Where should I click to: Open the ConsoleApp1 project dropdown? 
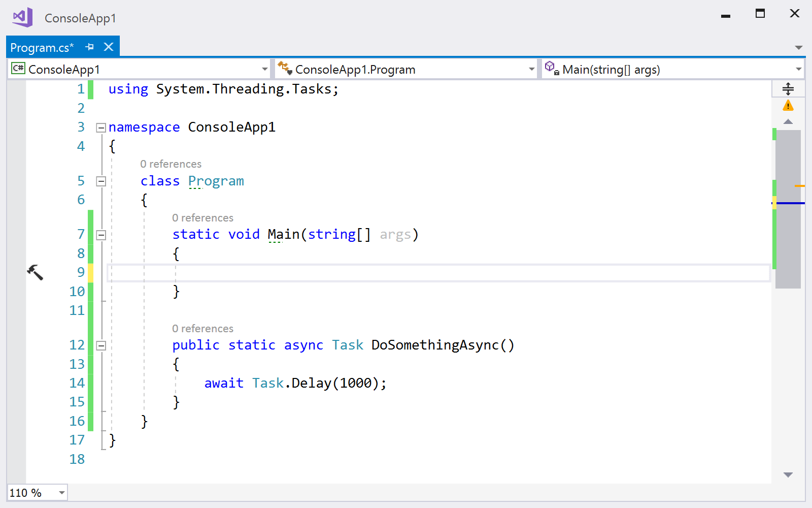point(264,69)
